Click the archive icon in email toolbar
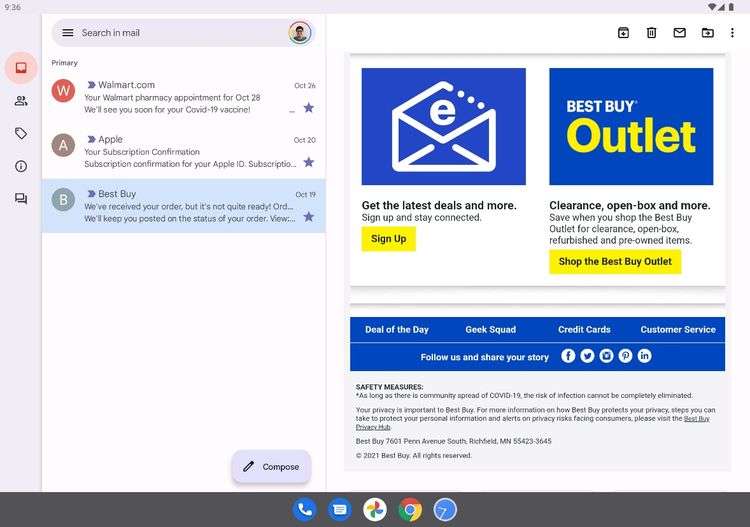750x527 pixels. [623, 33]
